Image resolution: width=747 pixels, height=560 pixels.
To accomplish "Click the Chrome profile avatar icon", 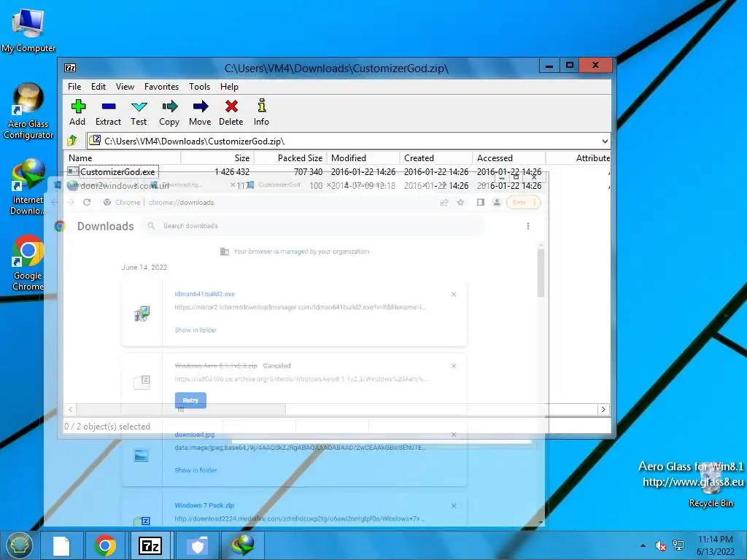I will tap(497, 203).
